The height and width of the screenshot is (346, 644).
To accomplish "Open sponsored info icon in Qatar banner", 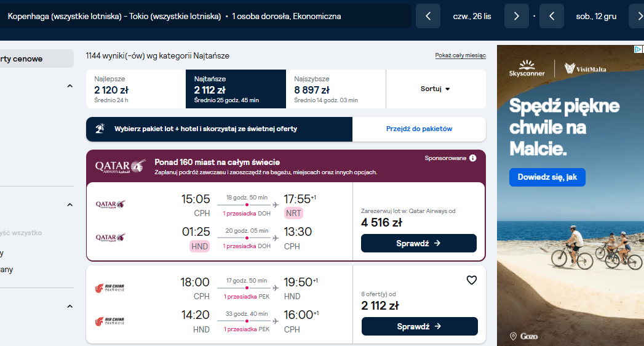I will [x=473, y=158].
